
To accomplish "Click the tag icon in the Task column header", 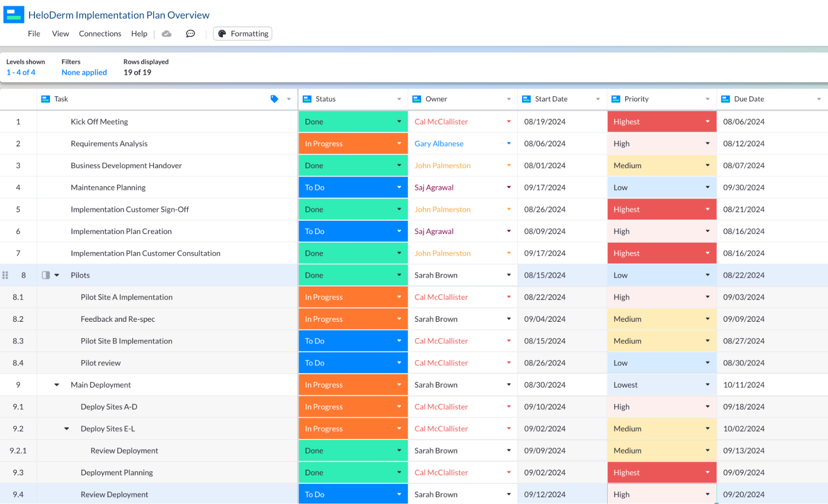I will click(x=274, y=99).
